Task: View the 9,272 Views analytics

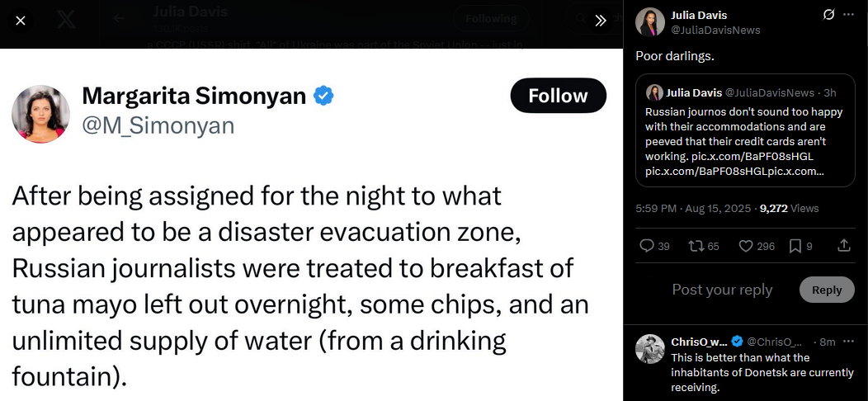Action: (789, 209)
